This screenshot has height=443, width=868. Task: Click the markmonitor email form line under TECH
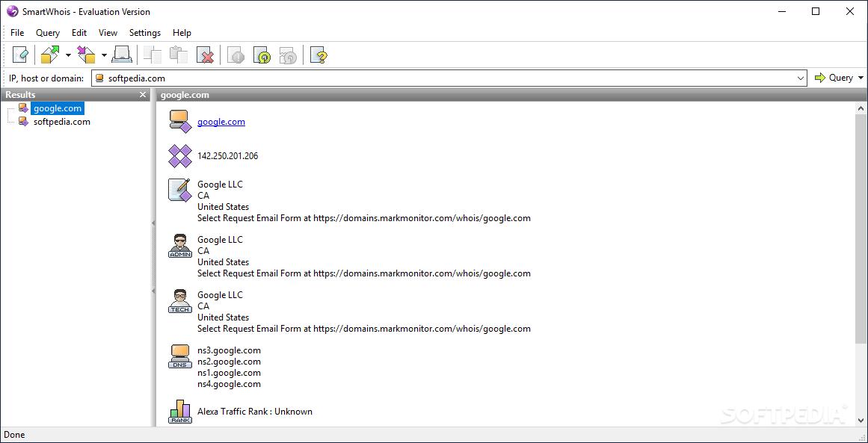pyautogui.click(x=363, y=329)
